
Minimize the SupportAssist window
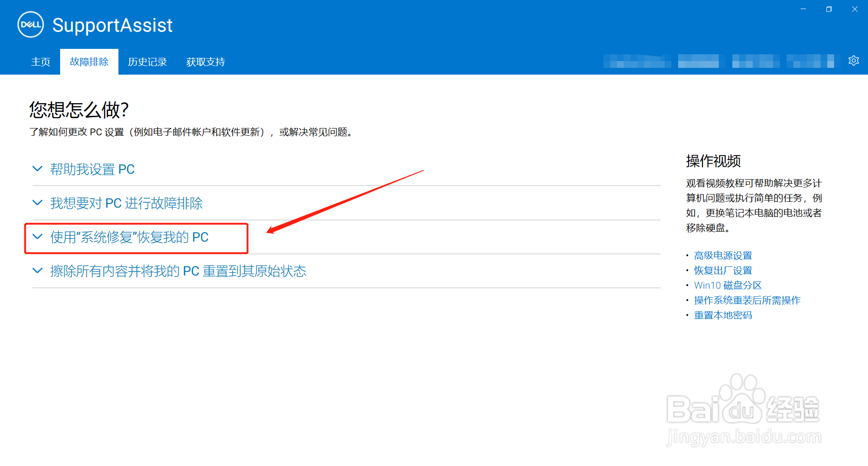(803, 9)
